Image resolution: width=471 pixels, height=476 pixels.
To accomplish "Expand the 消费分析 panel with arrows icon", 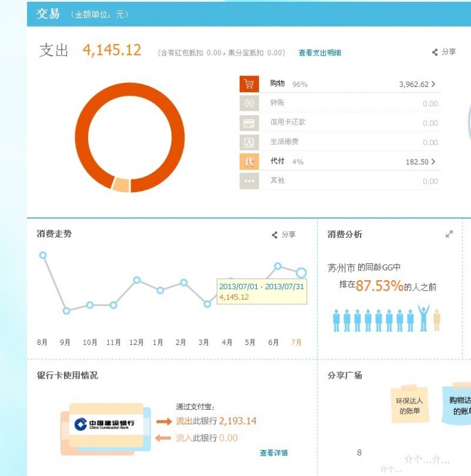I will pos(449,234).
